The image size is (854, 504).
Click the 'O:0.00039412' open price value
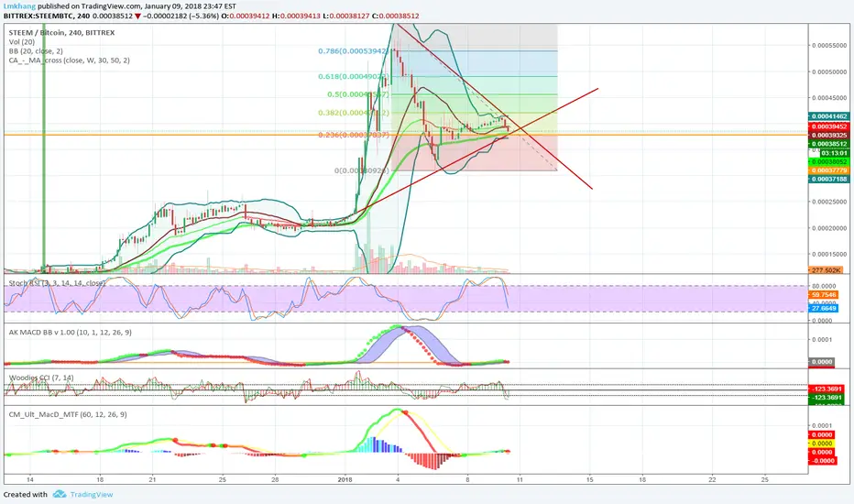coord(246,16)
